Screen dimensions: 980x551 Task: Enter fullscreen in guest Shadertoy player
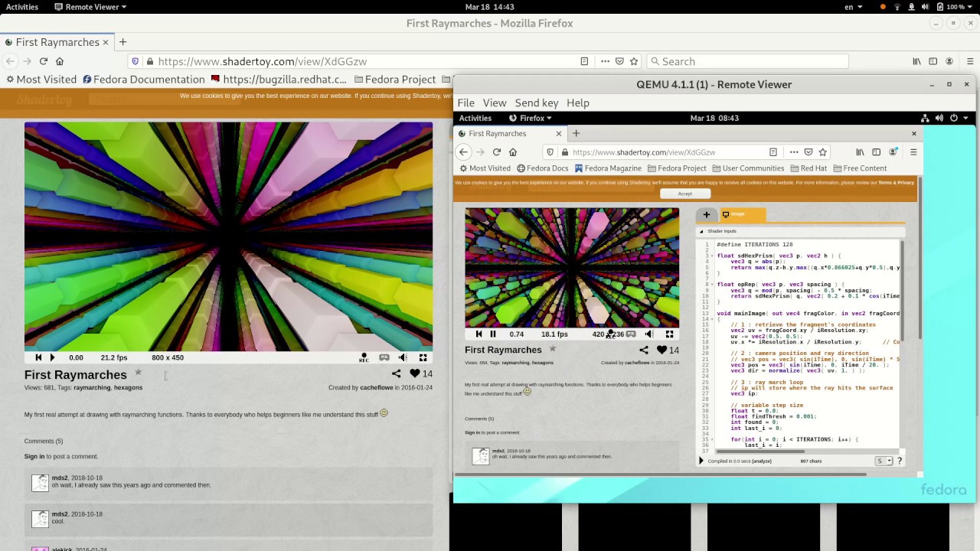click(669, 334)
